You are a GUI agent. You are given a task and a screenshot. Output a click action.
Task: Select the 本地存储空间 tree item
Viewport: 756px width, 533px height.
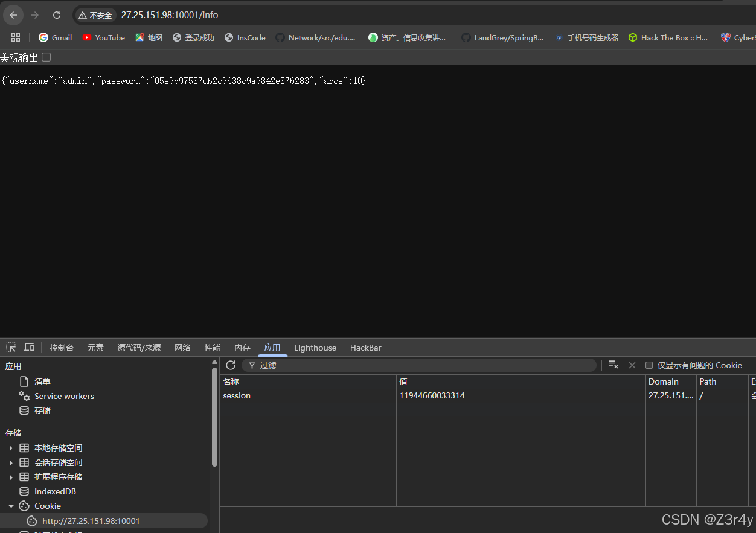[x=58, y=448]
